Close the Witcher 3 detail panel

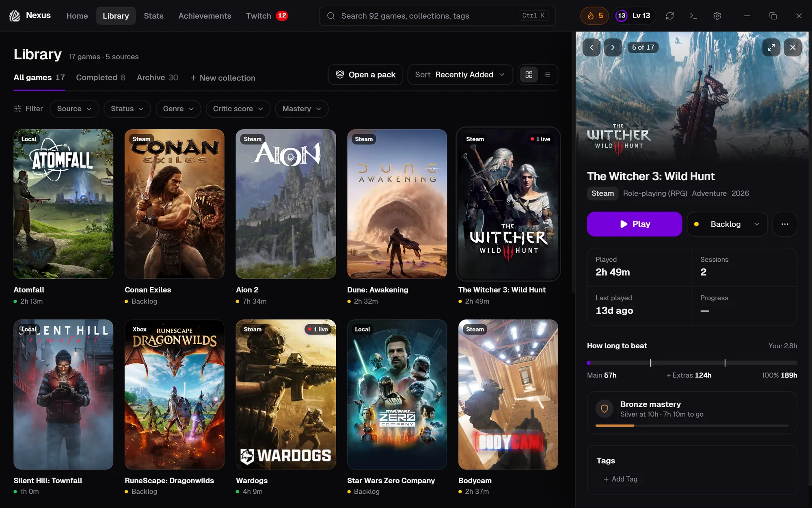[793, 48]
